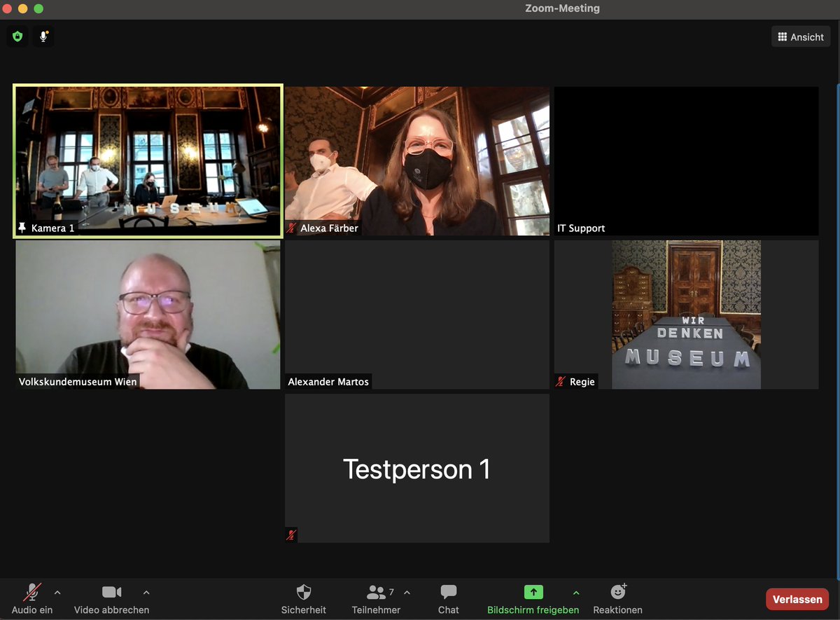The height and width of the screenshot is (620, 840).
Task: Select the IT Support black video tile
Action: pyautogui.click(x=686, y=161)
